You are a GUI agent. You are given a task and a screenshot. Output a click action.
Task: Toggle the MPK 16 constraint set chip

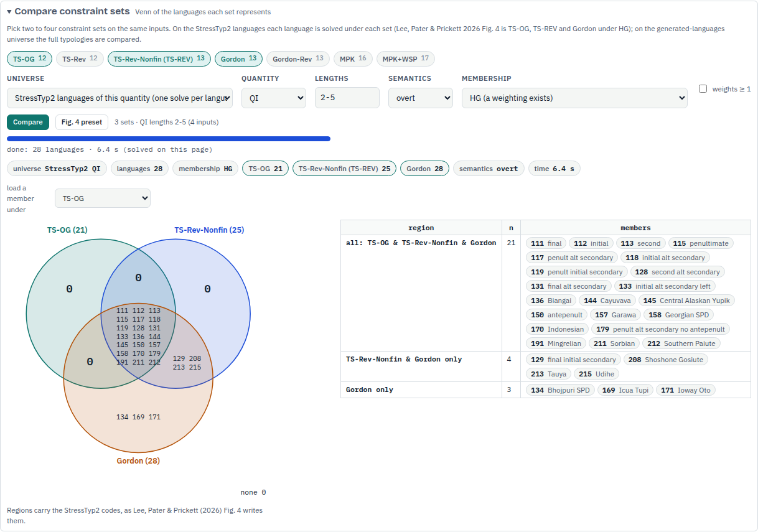(353, 59)
